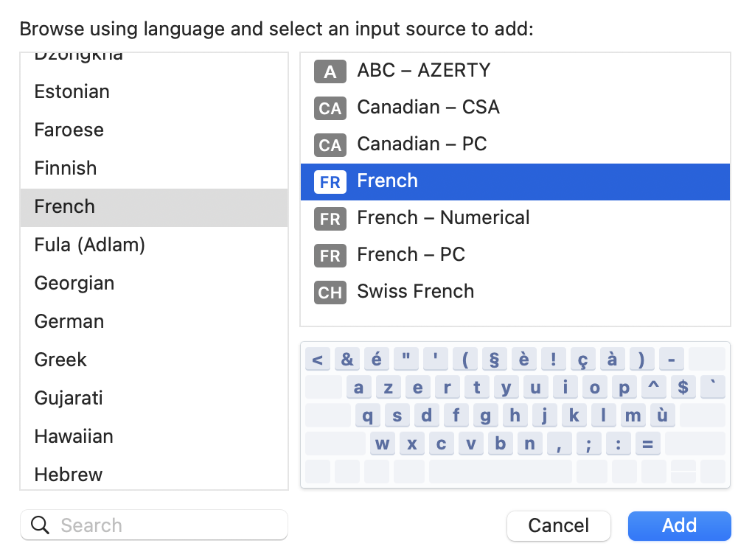Click the CA icon next to Canadian – PC
The width and height of the screenshot is (752, 560).
coord(330,145)
